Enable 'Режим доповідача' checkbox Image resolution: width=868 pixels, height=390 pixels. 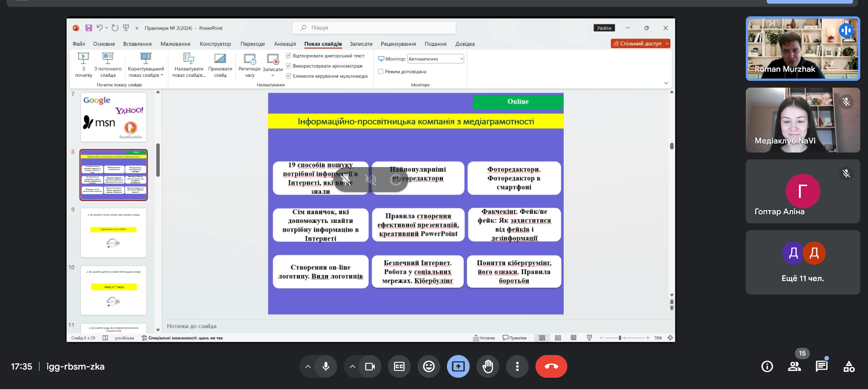point(381,72)
